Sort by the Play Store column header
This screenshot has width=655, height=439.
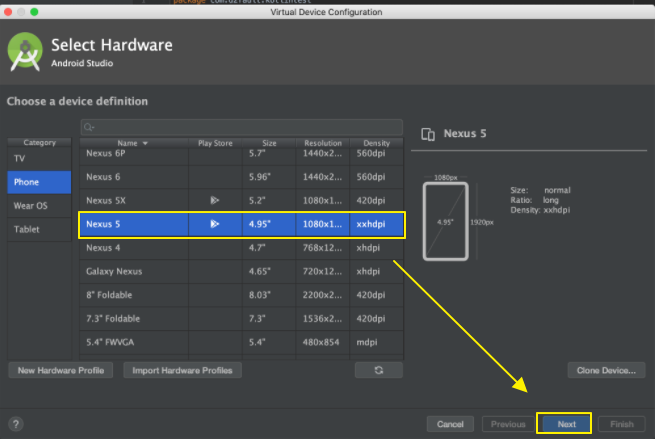[x=215, y=143]
